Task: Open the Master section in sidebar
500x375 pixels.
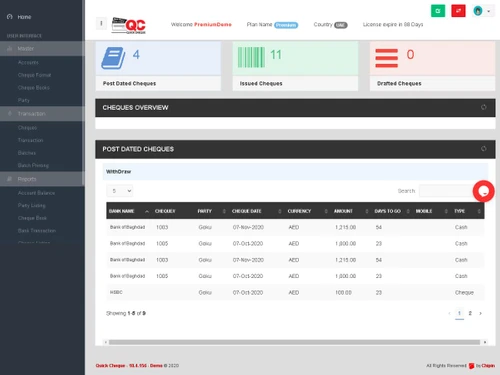Action: pyautogui.click(x=42, y=49)
